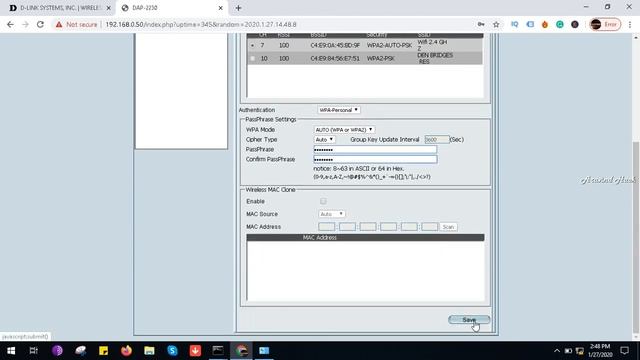Open the terminal window taskbar icon

(x=218, y=351)
